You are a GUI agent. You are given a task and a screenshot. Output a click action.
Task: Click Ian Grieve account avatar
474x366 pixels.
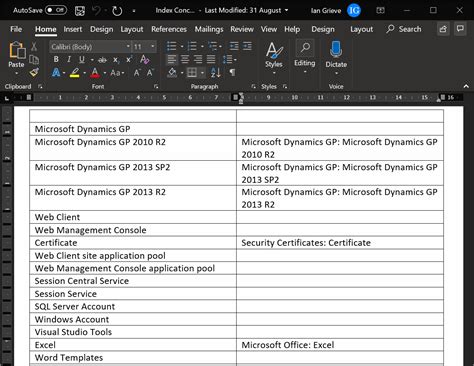[x=354, y=11]
